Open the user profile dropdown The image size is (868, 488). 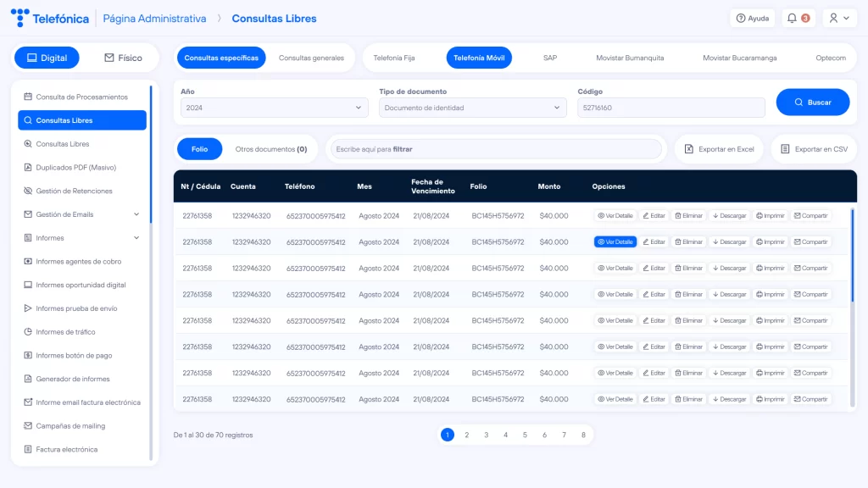[839, 18]
